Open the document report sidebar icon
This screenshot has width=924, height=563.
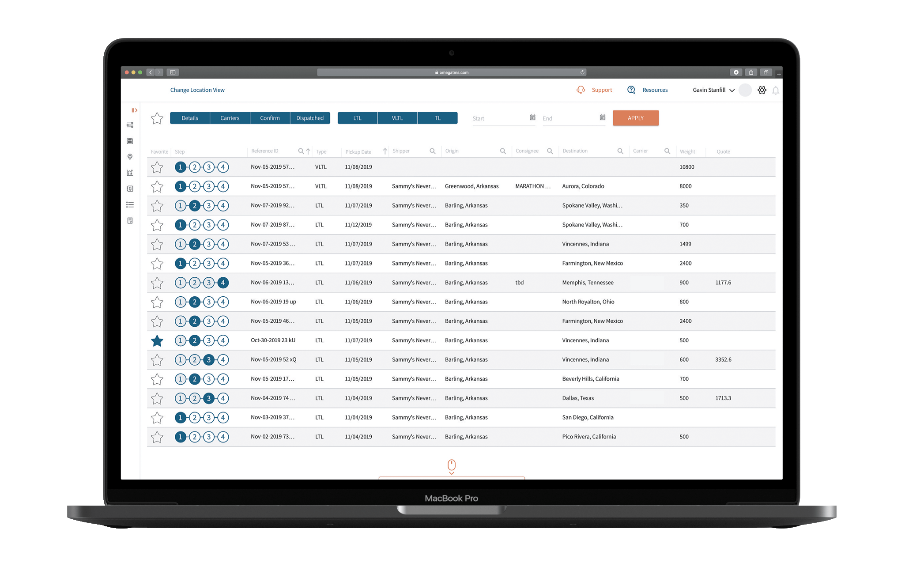point(130,220)
